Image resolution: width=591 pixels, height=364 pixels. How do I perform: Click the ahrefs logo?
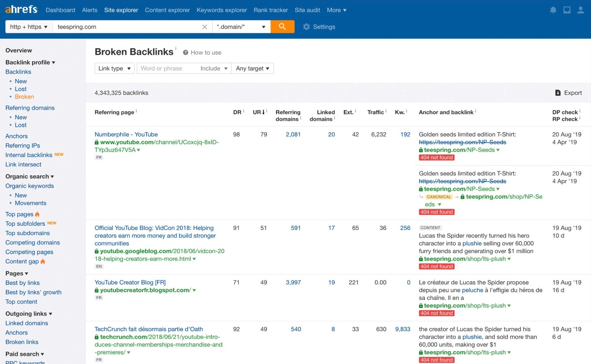(x=21, y=9)
